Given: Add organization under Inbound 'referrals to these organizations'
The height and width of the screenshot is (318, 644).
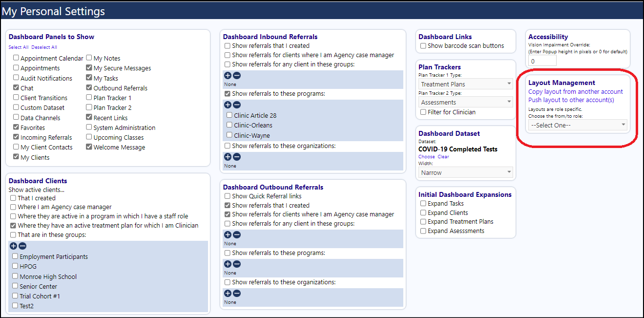Looking at the screenshot, I should [x=228, y=157].
